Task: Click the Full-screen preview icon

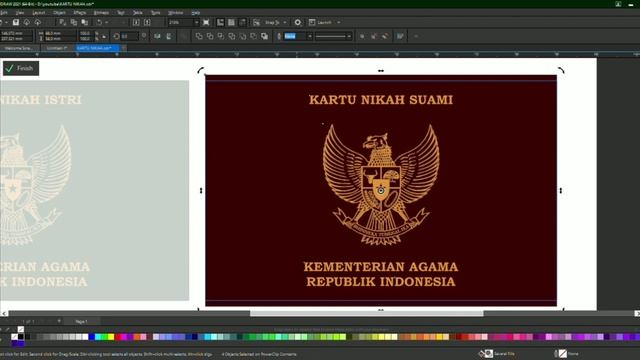Action: click(206, 22)
